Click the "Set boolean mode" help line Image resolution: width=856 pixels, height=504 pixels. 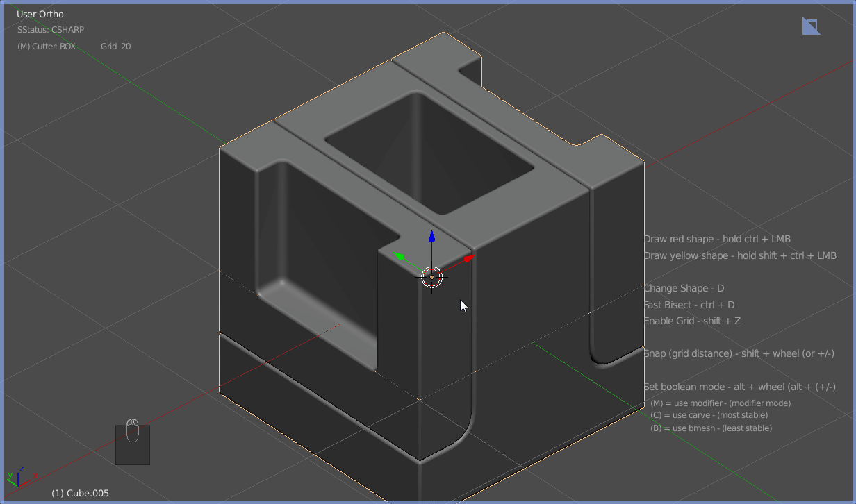point(739,387)
